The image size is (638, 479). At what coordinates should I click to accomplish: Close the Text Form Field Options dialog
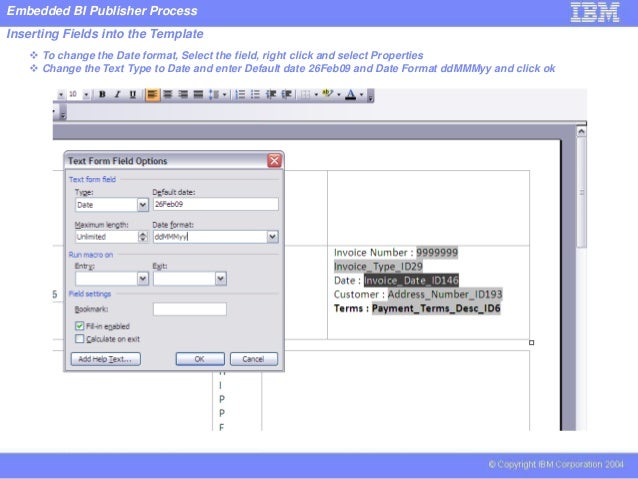coord(275,161)
